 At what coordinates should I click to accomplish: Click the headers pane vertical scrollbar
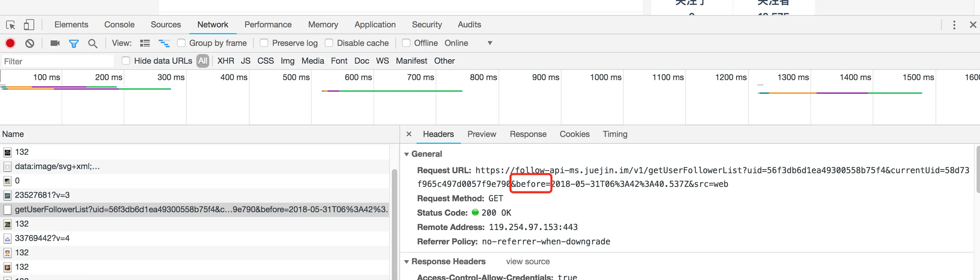point(978,169)
